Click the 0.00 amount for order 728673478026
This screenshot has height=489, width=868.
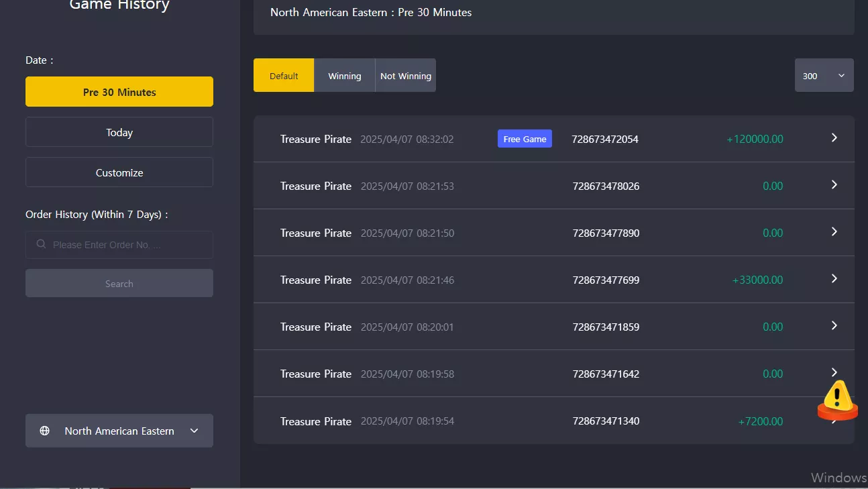[x=773, y=186]
